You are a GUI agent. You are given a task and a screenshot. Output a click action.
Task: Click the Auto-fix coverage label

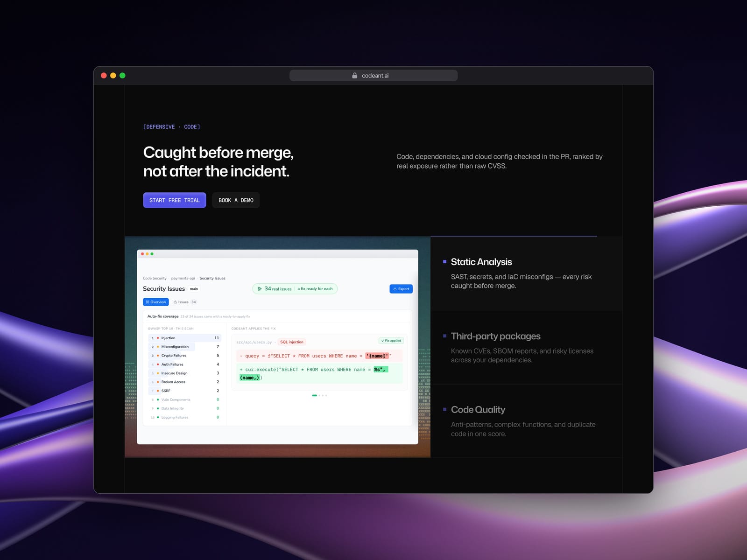click(x=163, y=316)
